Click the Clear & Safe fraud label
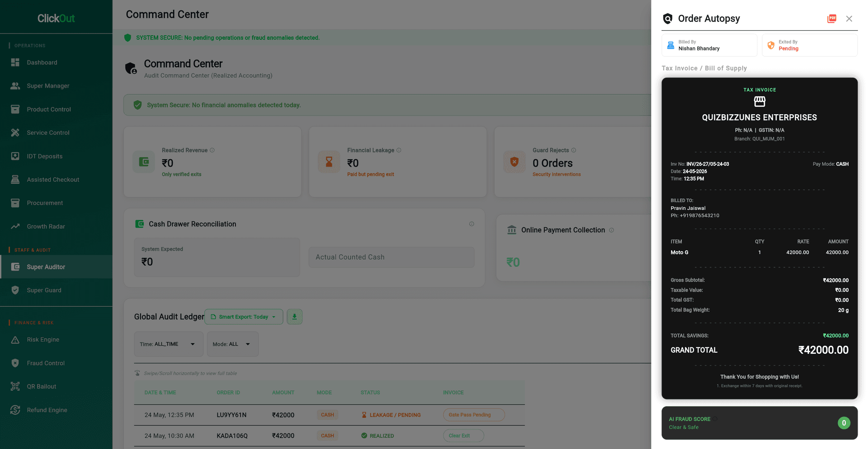Image resolution: width=868 pixels, height=449 pixels. (x=684, y=427)
